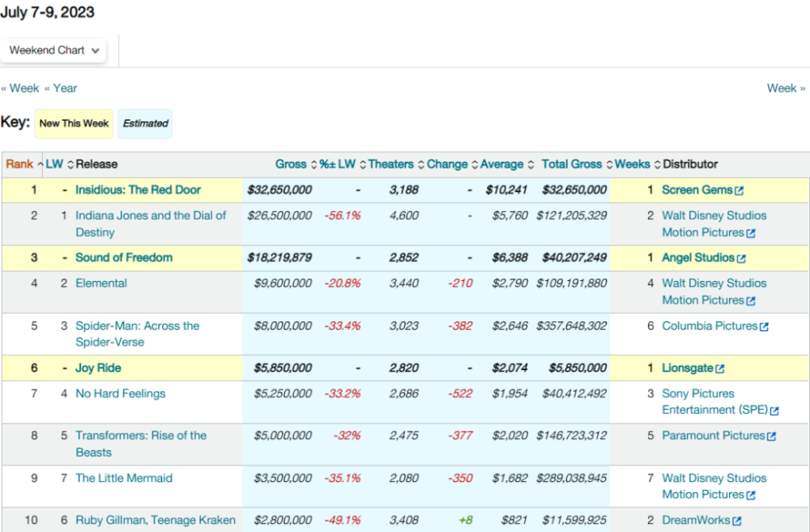Go to next Week link at right
The height and width of the screenshot is (532, 810).
pyautogui.click(x=786, y=88)
